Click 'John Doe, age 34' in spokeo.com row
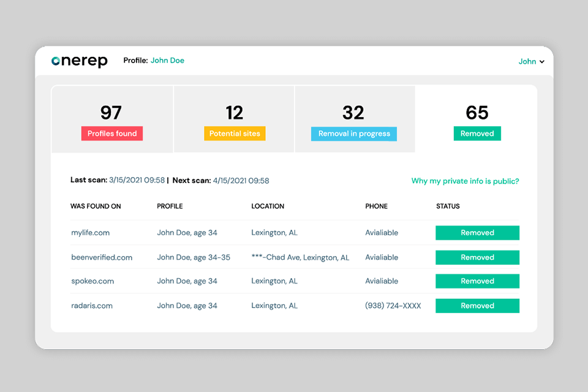Viewport: 588px width, 392px height. coord(187,281)
